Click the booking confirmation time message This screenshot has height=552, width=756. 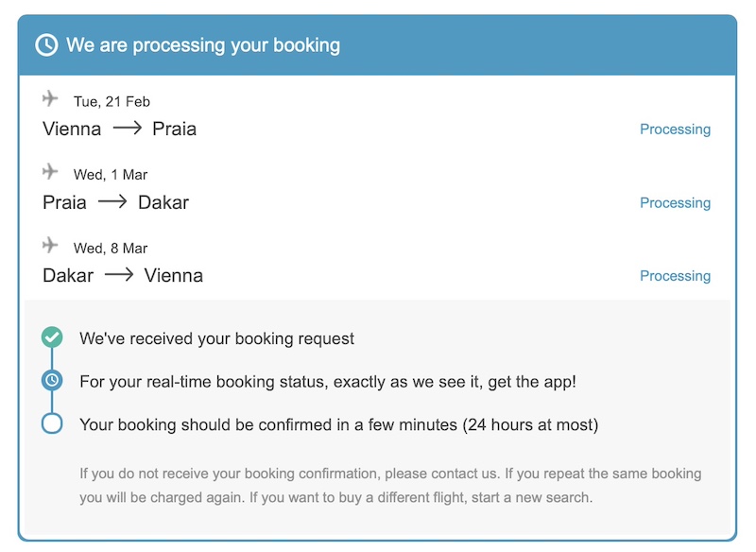point(338,425)
